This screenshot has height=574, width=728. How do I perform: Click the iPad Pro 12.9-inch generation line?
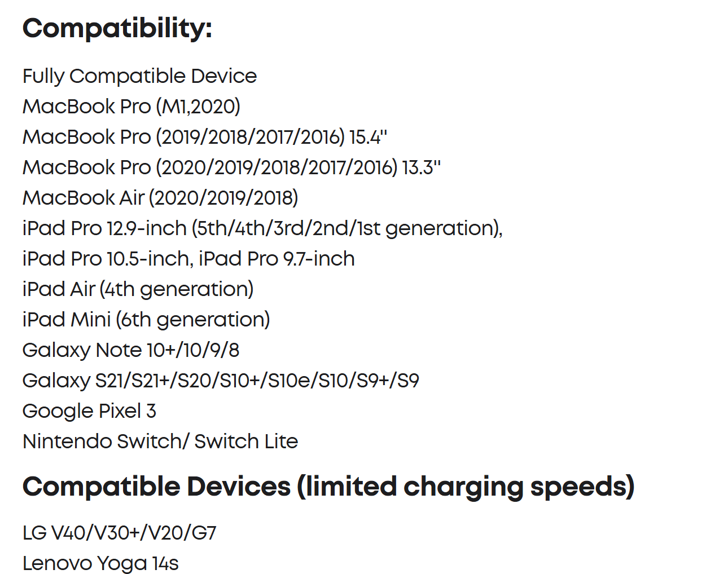(x=262, y=228)
